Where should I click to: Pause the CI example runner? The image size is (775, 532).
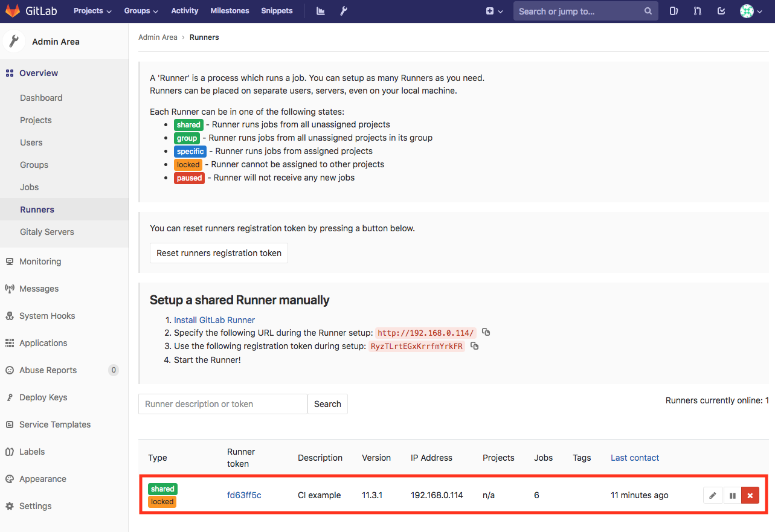point(732,495)
